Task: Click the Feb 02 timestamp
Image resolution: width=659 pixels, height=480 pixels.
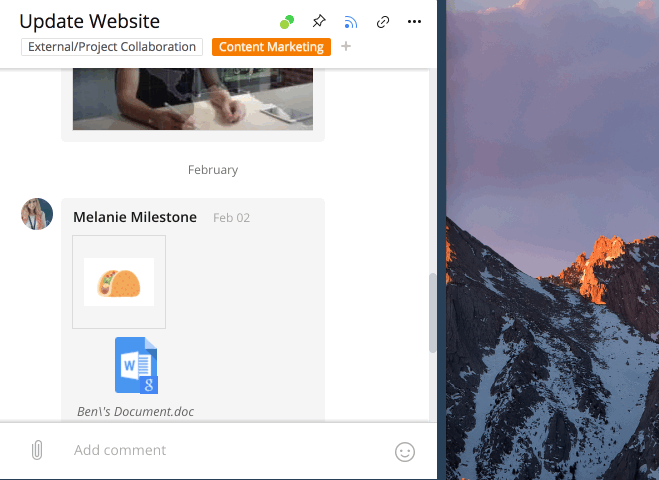Action: tap(232, 218)
